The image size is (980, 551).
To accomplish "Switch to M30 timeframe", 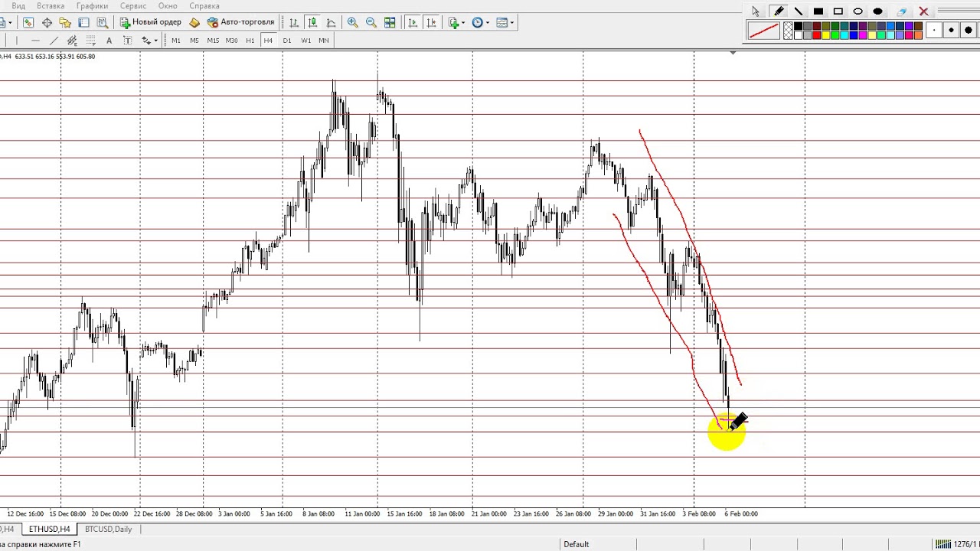I will (x=232, y=41).
